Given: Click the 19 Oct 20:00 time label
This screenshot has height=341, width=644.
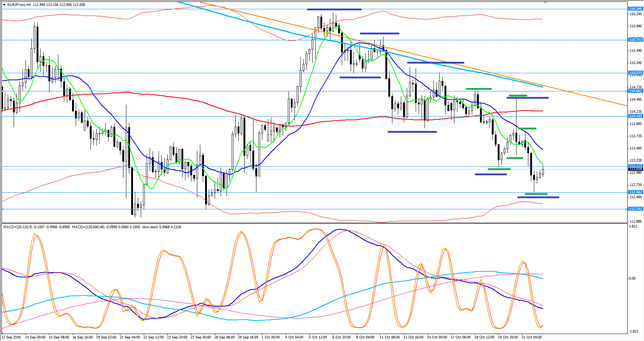Looking at the screenshot, I should click(508, 337).
